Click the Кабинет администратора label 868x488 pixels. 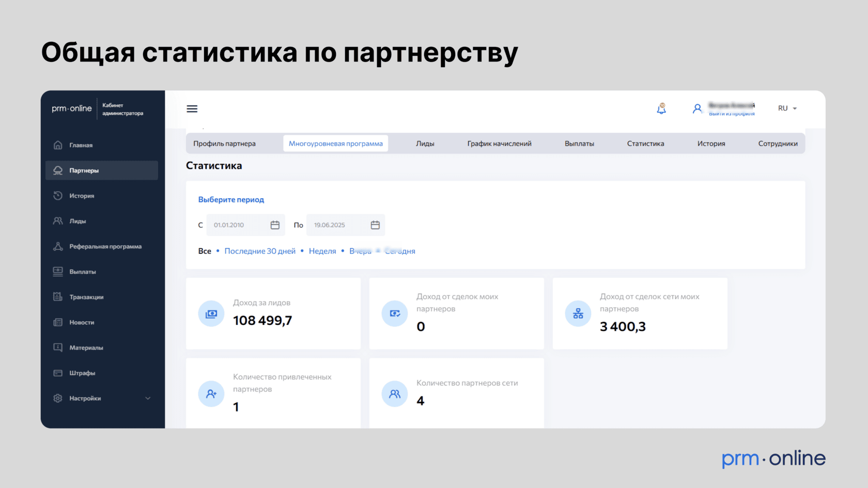click(122, 109)
